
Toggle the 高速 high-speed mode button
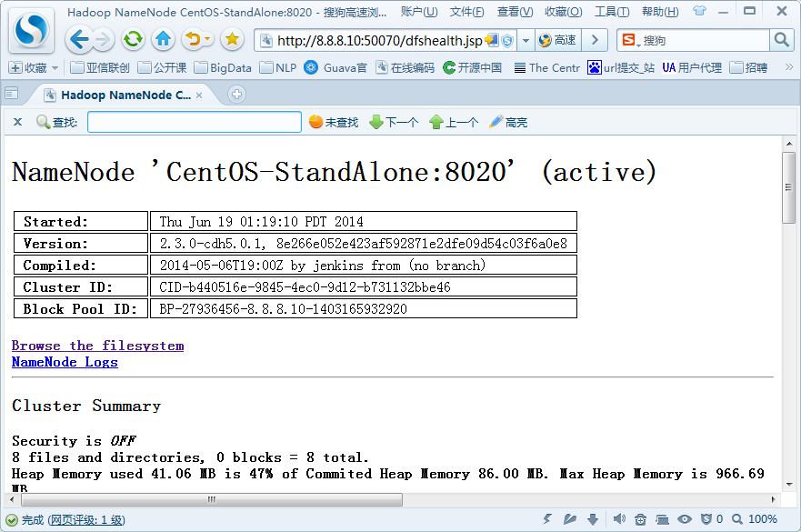[558, 40]
